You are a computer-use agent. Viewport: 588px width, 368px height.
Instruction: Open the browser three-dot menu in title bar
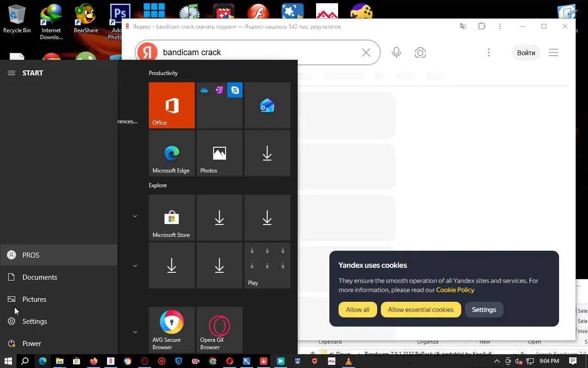point(500,26)
